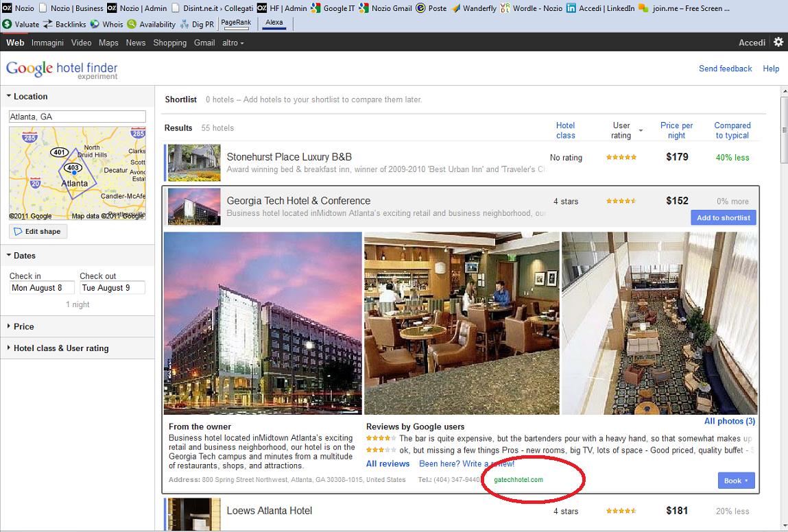Screen dimensions: 788x532
Task: Select the Stonehurst Place Luxury B&B title
Action: 289,157
